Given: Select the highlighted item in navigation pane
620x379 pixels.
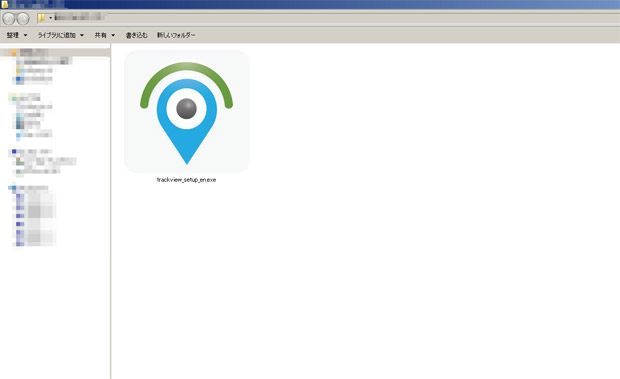Looking at the screenshot, I should 55,52.
